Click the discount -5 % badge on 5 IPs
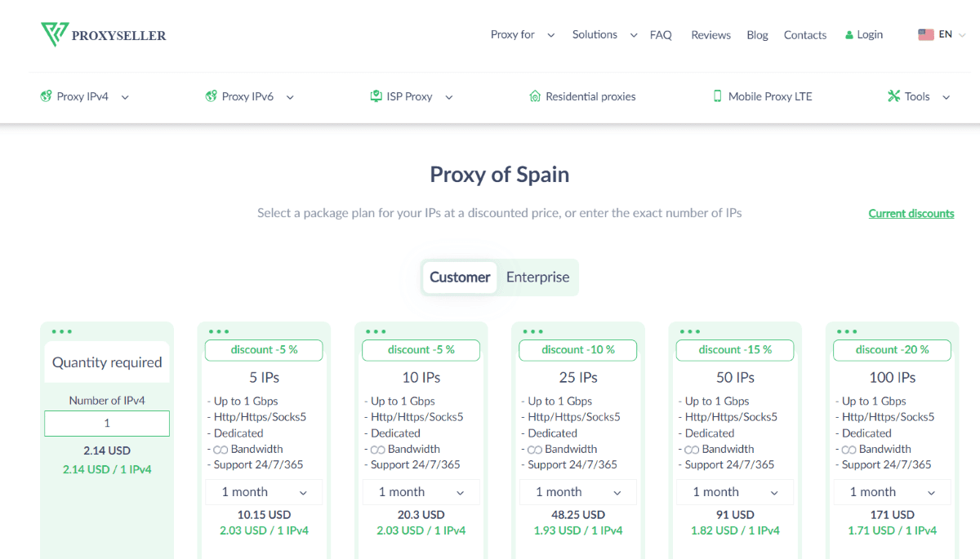The height and width of the screenshot is (559, 980). coord(264,350)
